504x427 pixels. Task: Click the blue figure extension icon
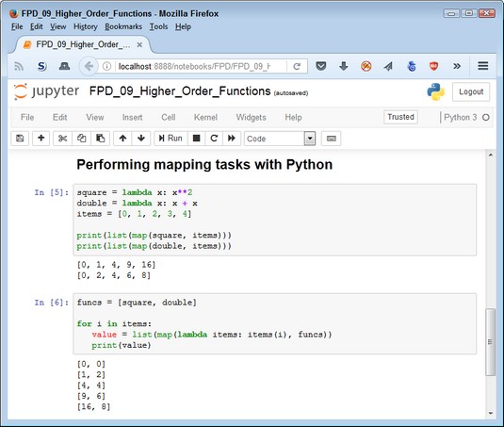[x=412, y=66]
